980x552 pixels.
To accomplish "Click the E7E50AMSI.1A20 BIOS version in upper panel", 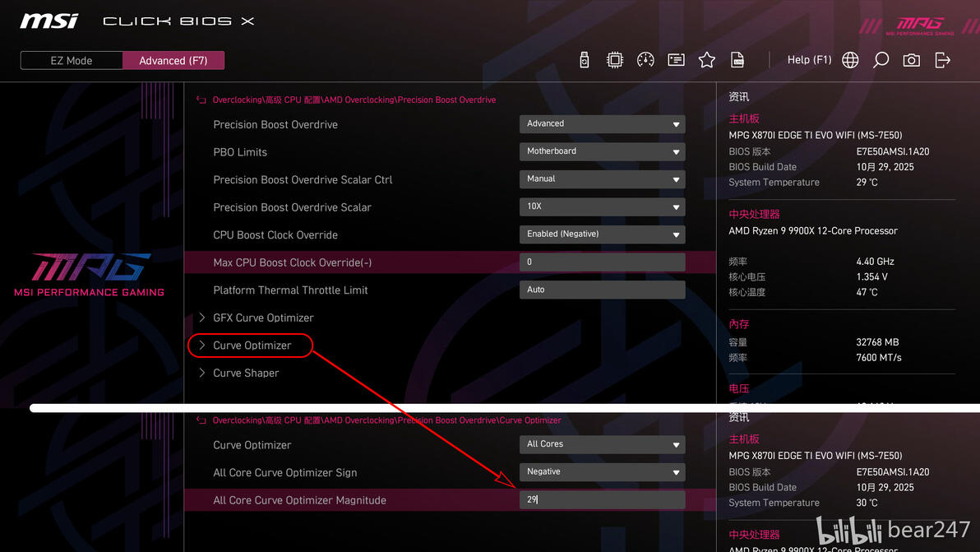I will click(893, 151).
